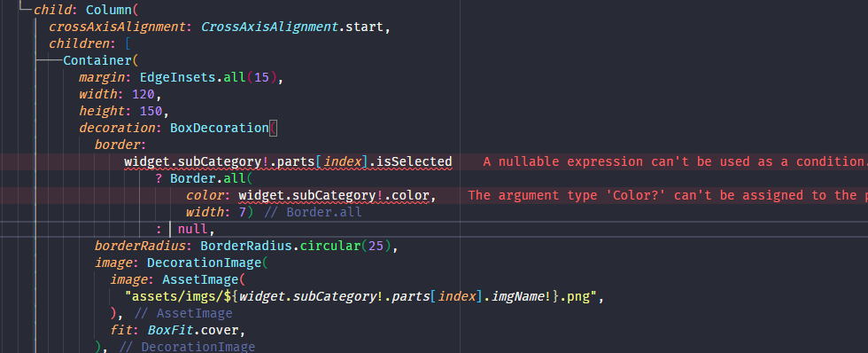The image size is (868, 353).
Task: Click 'BoxDecoration(' on the decoration line
Action: (x=223, y=128)
